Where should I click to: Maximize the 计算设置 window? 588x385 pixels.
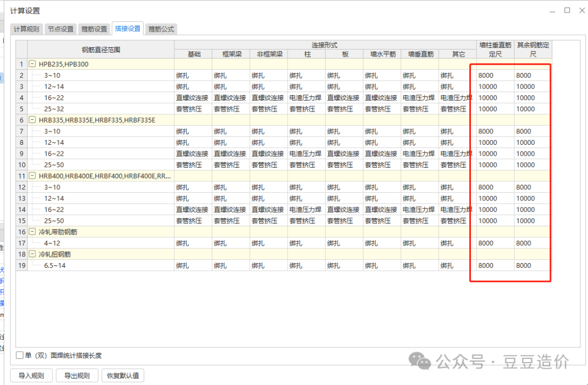pos(567,10)
